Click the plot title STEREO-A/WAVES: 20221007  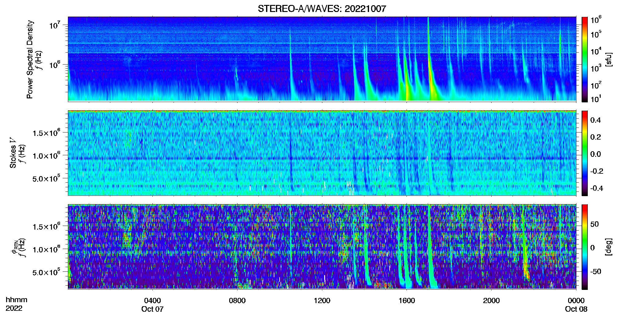[x=322, y=9]
